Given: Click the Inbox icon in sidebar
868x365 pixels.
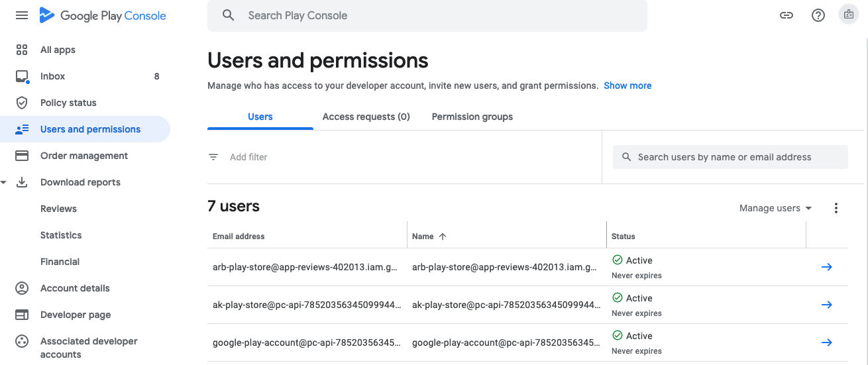Looking at the screenshot, I should tap(22, 76).
